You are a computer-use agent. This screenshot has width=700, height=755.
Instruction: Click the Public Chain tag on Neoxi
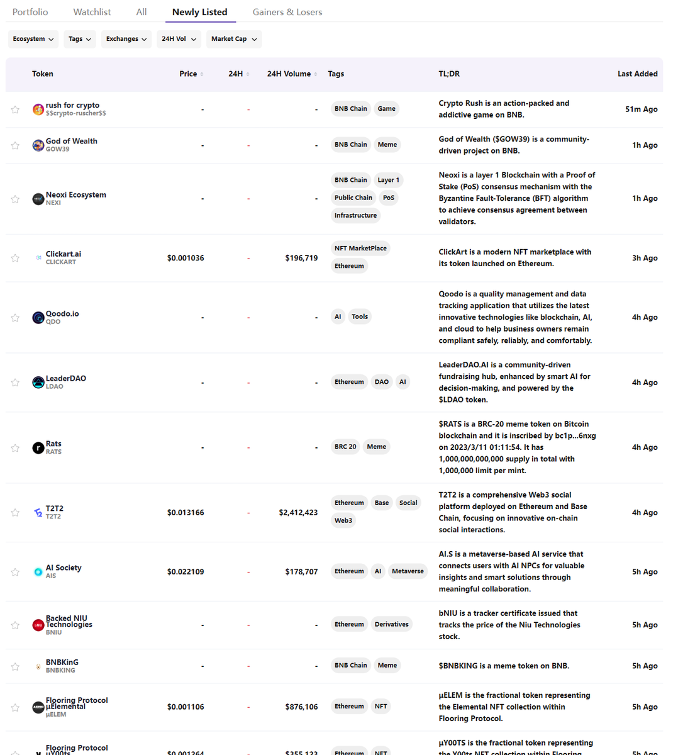click(353, 198)
